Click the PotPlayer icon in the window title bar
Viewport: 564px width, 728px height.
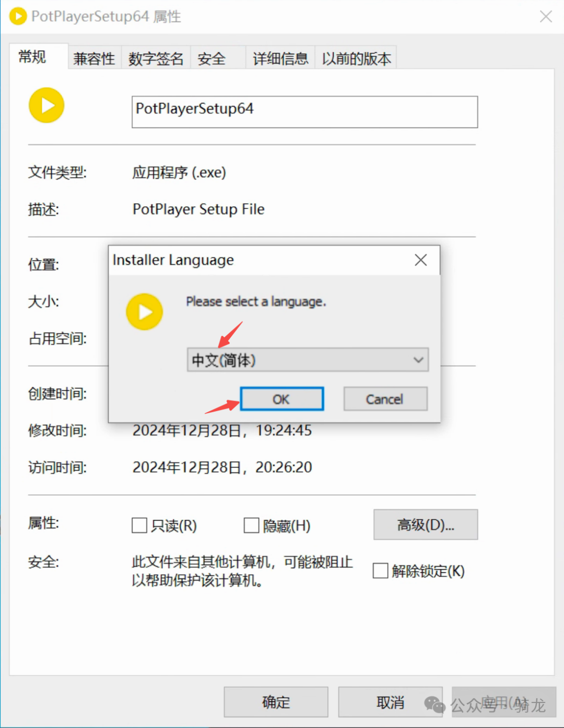[x=17, y=16]
